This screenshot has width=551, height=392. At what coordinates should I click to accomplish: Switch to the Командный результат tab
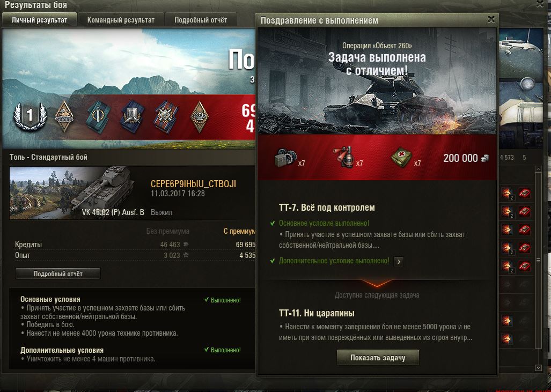click(121, 20)
